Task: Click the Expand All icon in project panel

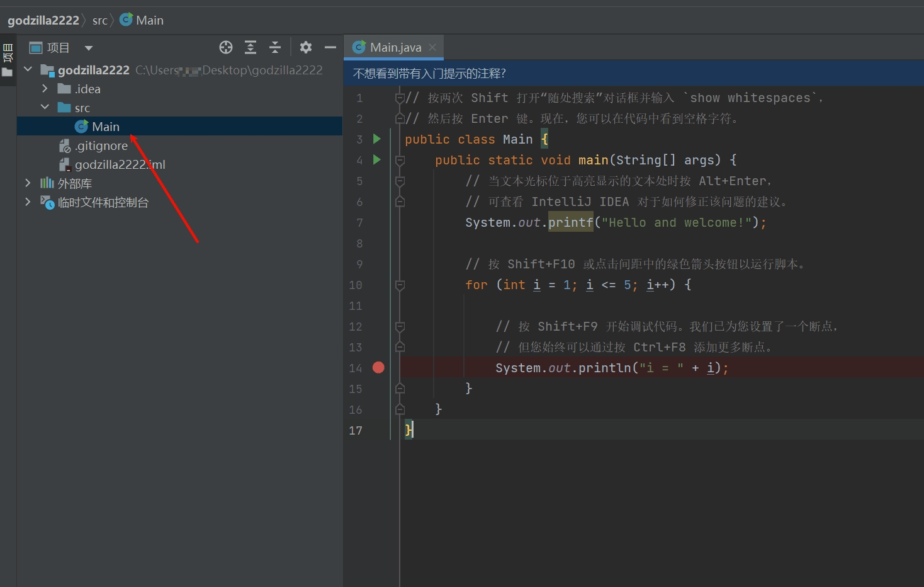Action: (251, 47)
